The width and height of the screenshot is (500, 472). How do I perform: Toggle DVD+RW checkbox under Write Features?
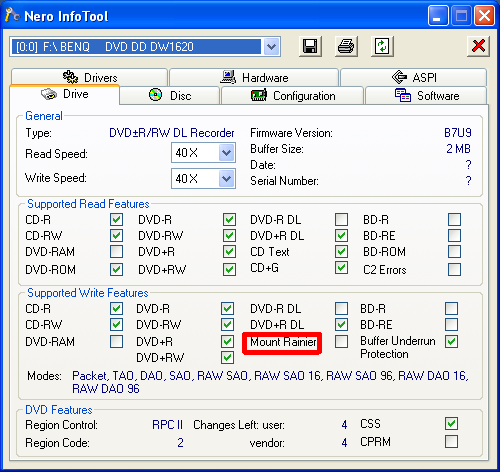pyautogui.click(x=227, y=358)
